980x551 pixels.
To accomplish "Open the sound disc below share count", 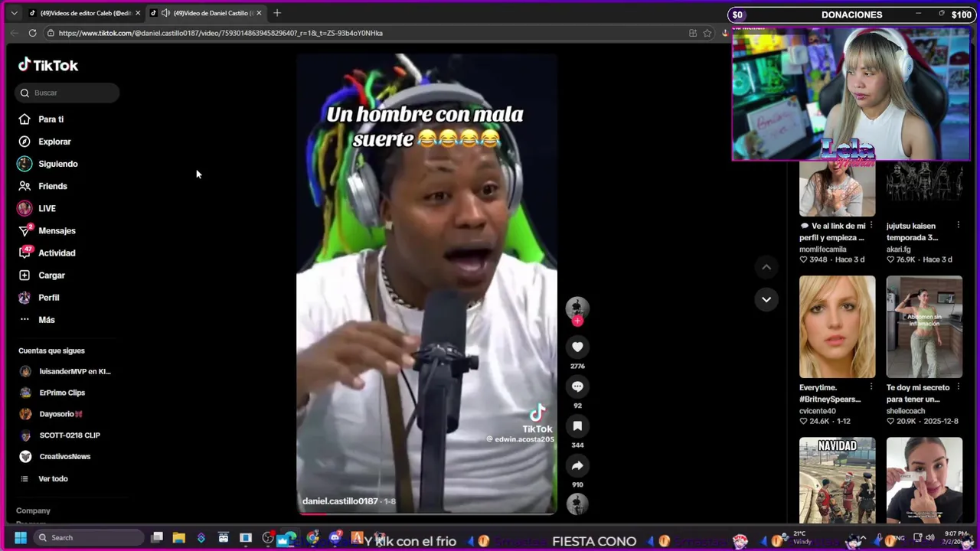I will pyautogui.click(x=577, y=504).
